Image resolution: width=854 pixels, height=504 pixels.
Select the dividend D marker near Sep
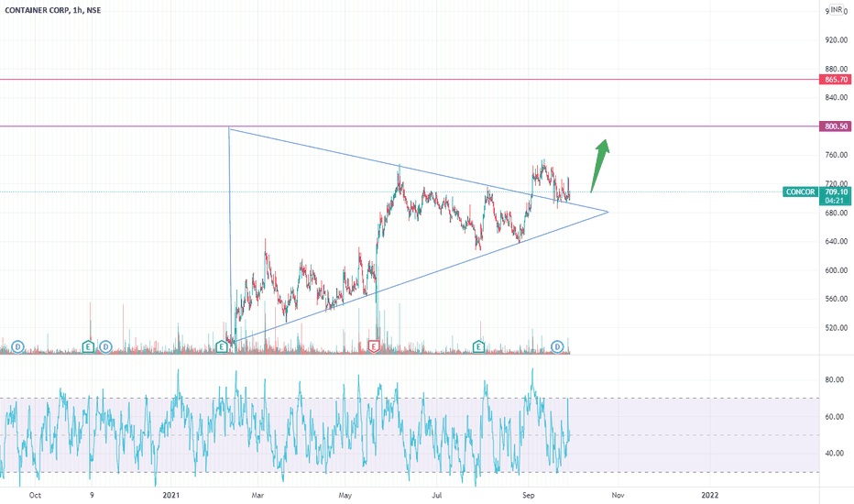(x=556, y=346)
